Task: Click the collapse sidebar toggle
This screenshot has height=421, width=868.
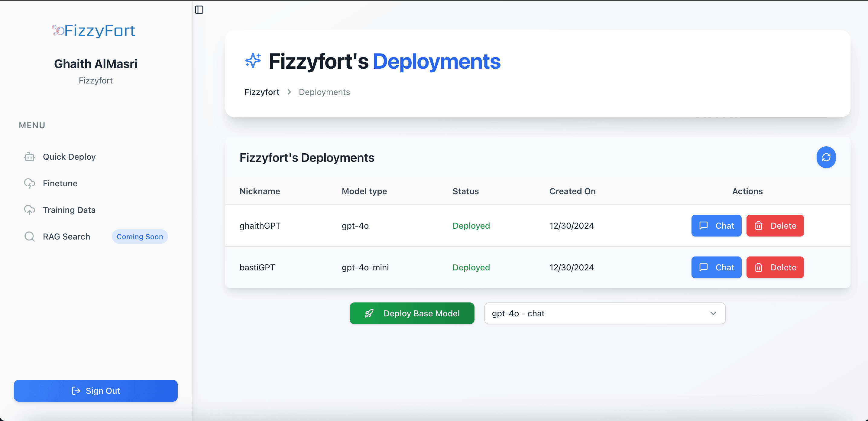Action: pyautogui.click(x=199, y=9)
